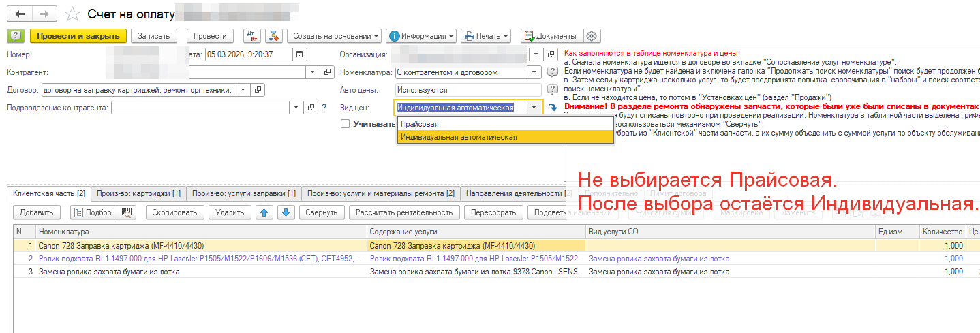980x333 pixels.
Task: Move row down with blue arrow
Action: (285, 212)
